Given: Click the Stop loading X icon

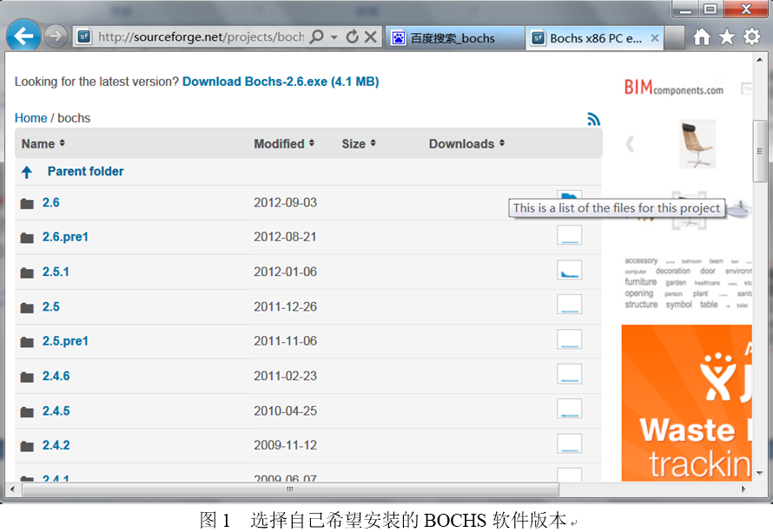Looking at the screenshot, I should (x=371, y=36).
